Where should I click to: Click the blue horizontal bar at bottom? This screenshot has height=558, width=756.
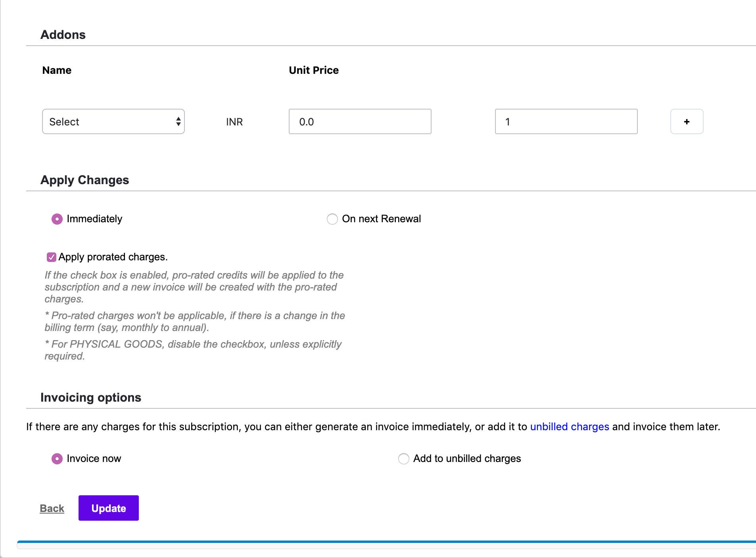(x=386, y=542)
